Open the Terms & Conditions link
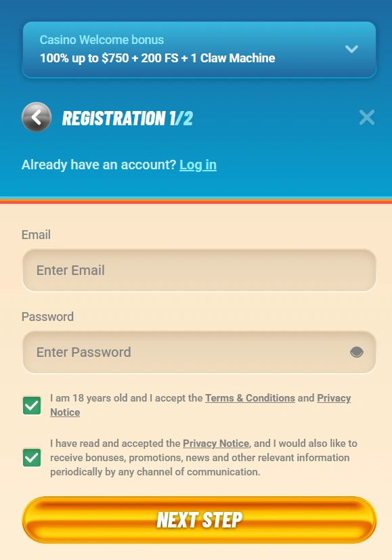The height and width of the screenshot is (560, 392). (250, 398)
